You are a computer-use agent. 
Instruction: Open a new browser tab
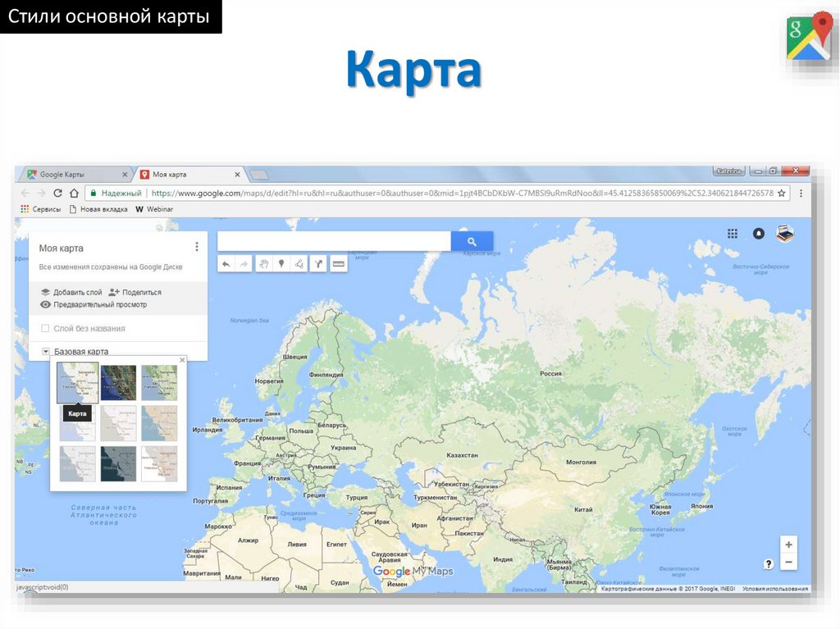point(259,175)
